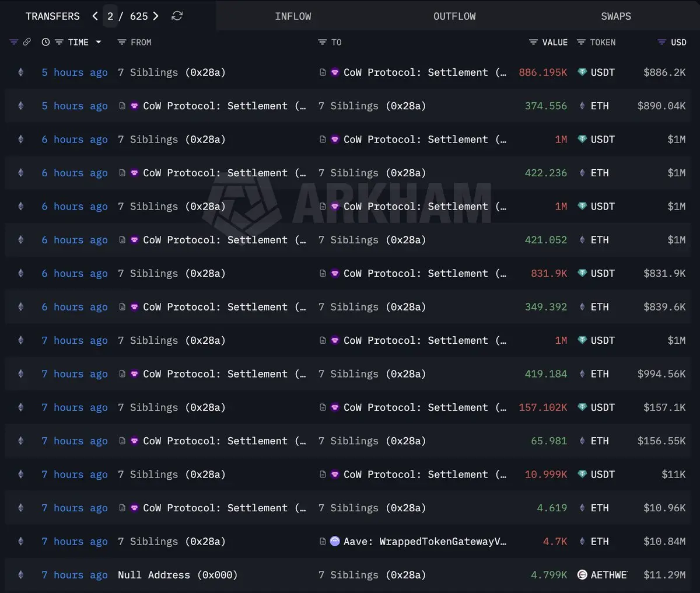Open the SWAPS tab
The width and height of the screenshot is (700, 593).
[616, 16]
